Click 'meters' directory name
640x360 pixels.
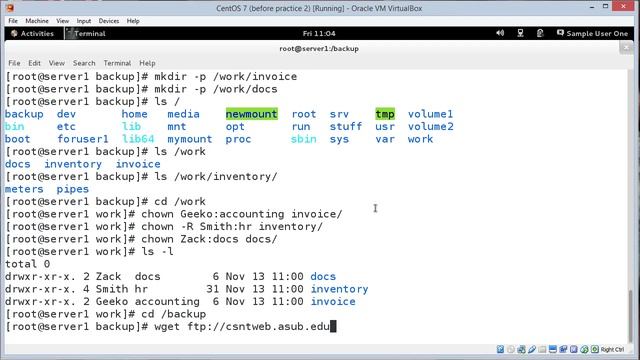pos(24,189)
